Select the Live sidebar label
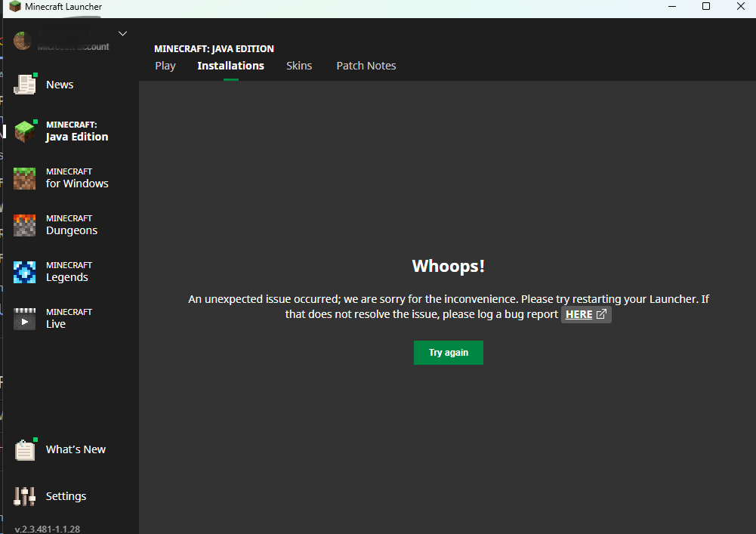The height and width of the screenshot is (534, 756). point(56,324)
